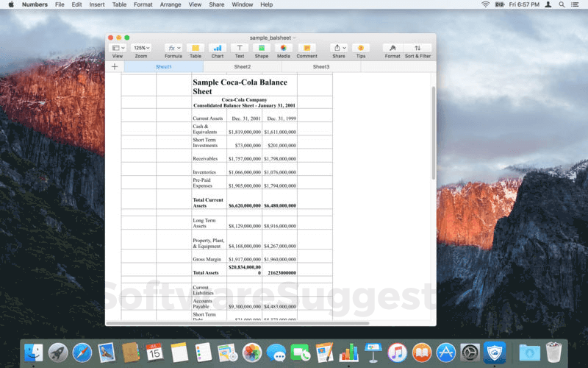
Task: Insert a chart using Chart icon
Action: (x=218, y=48)
